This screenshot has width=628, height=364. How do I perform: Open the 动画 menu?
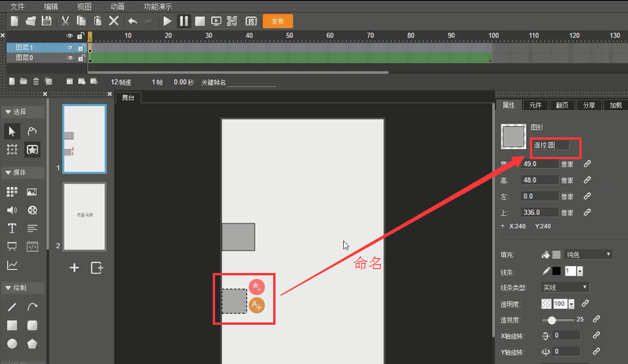[x=117, y=6]
